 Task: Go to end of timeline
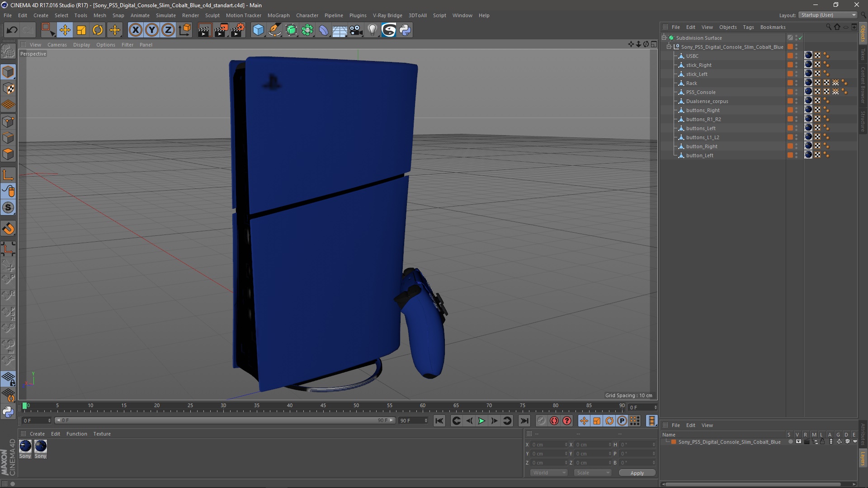(x=524, y=421)
